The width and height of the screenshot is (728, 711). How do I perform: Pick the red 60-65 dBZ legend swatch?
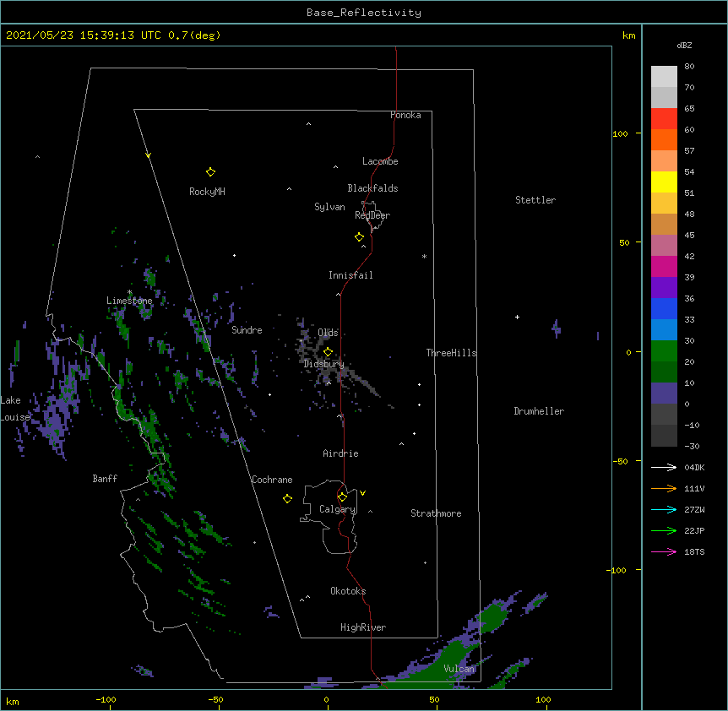[664, 118]
